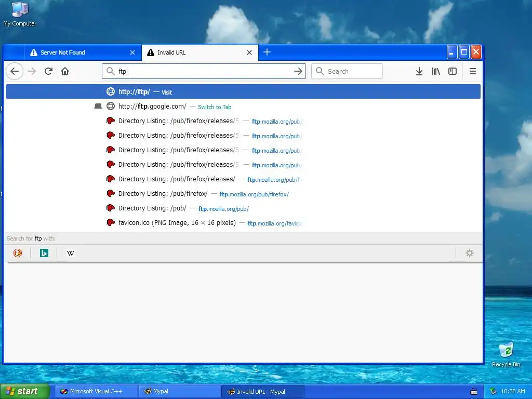Click the forward navigation arrow
Viewport: 532px width, 399px height.
32,71
